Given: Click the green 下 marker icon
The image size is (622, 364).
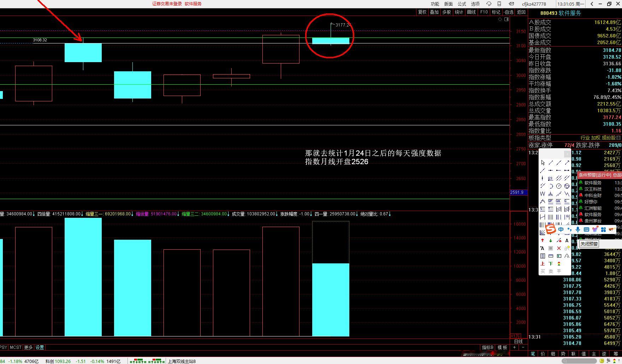Looking at the screenshot, I should tap(551, 263).
